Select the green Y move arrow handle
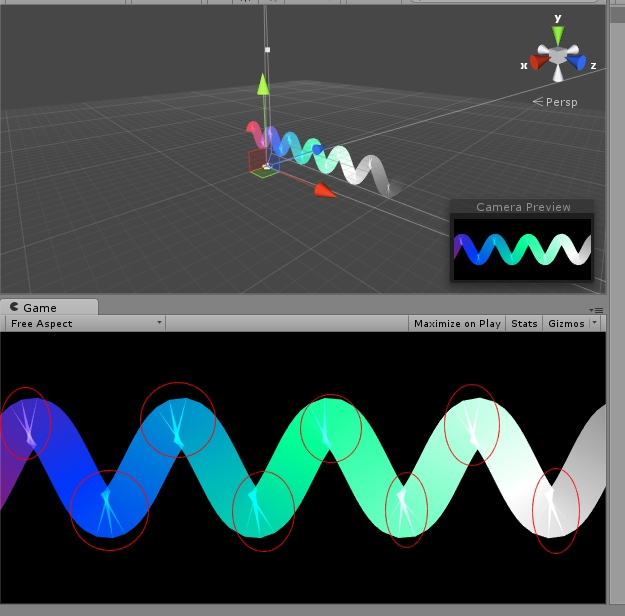 tap(263, 84)
